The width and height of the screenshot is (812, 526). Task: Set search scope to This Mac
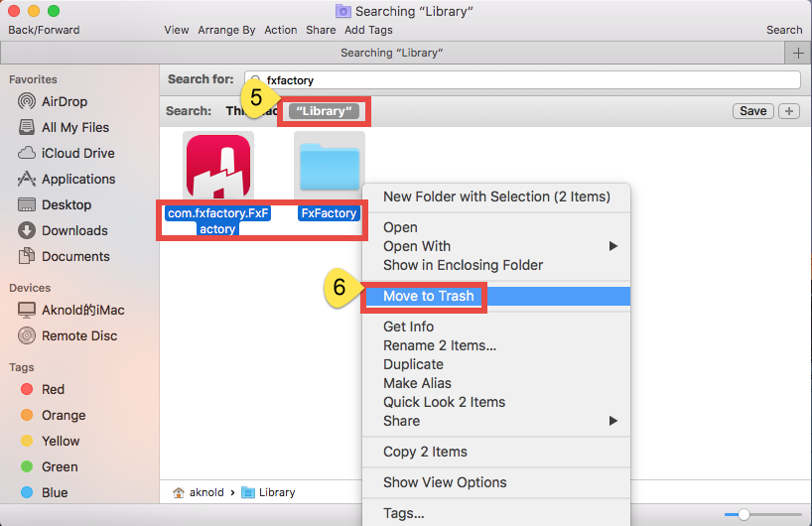tap(251, 111)
